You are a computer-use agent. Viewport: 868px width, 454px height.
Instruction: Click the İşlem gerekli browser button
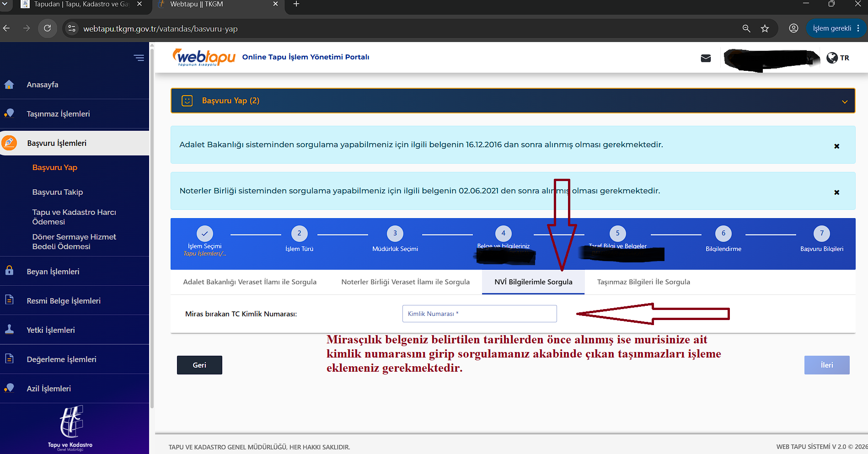(x=836, y=28)
